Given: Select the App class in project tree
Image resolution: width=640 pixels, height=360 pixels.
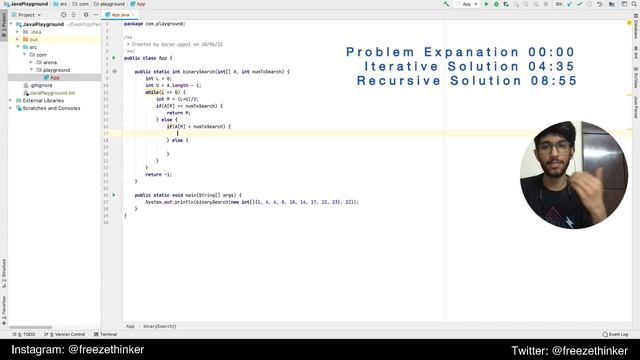Looking at the screenshot, I should coord(54,78).
